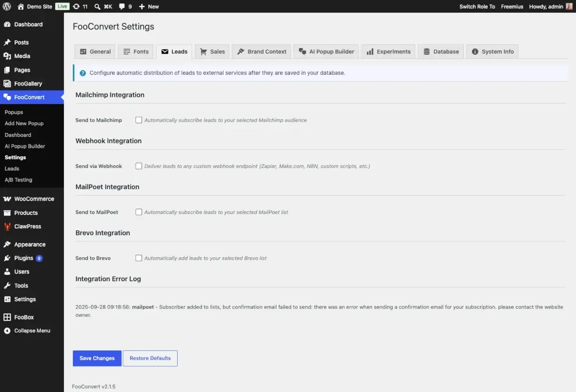This screenshot has height=392, width=576.
Task: Click the Integration Error Log heading
Action: (x=108, y=279)
